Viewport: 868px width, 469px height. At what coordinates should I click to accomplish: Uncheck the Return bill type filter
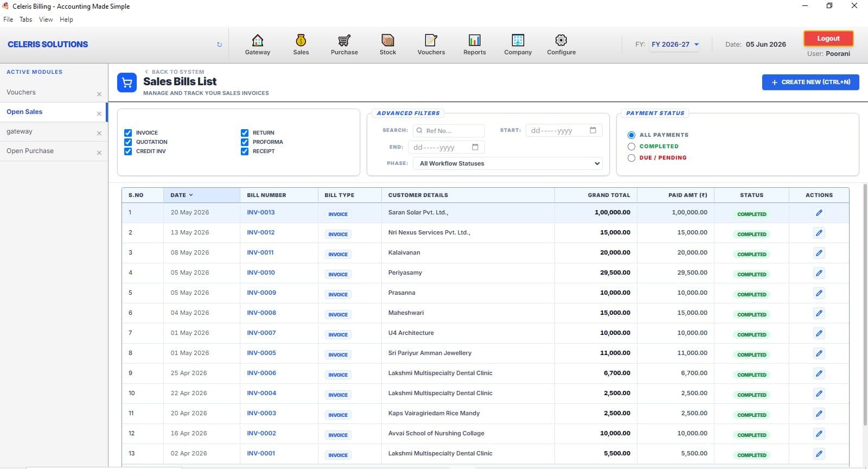click(x=245, y=132)
